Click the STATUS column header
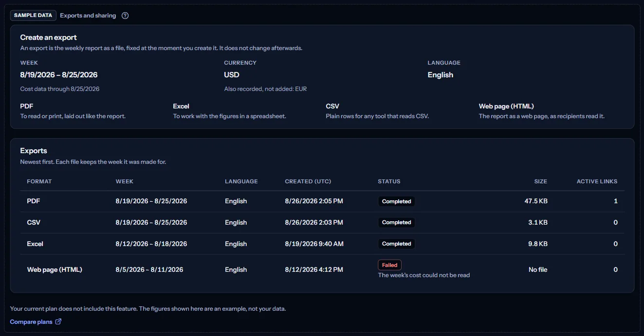644x336 pixels. 389,181
